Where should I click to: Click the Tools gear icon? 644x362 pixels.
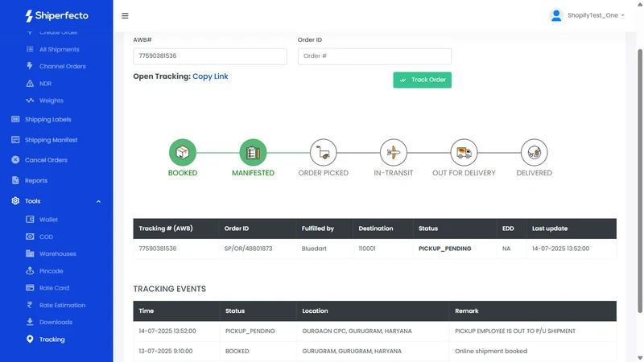click(x=15, y=200)
